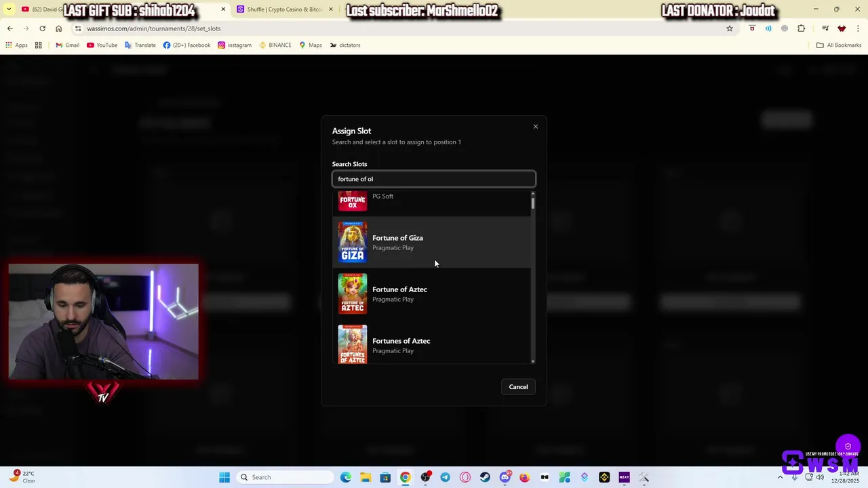The height and width of the screenshot is (488, 868).
Task: Open Binance app from taskbar
Action: click(604, 477)
